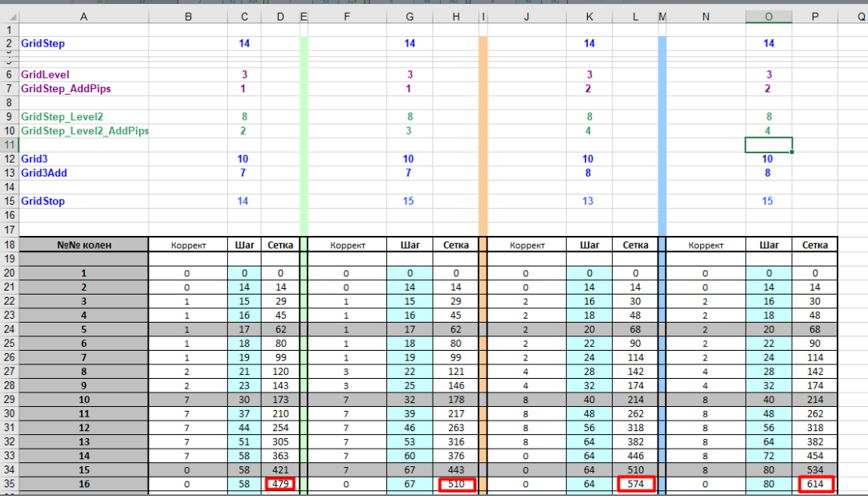Select row label 16 in column A
The width and height of the screenshot is (868, 496).
click(x=84, y=484)
